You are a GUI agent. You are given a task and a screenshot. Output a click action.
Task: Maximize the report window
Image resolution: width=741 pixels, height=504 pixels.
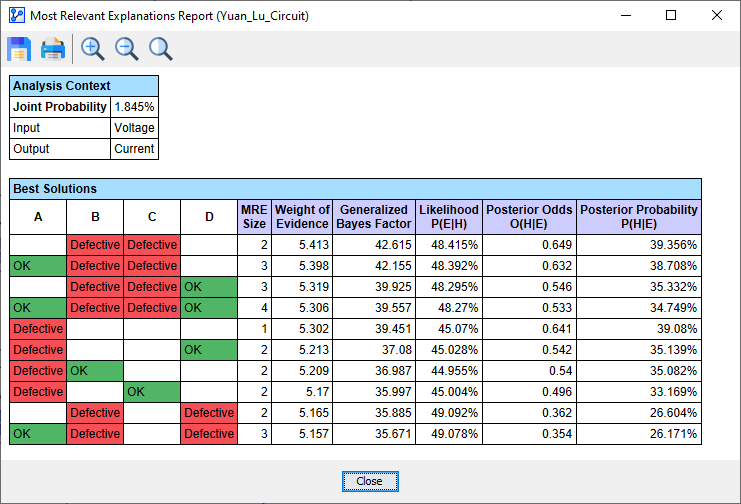click(670, 16)
